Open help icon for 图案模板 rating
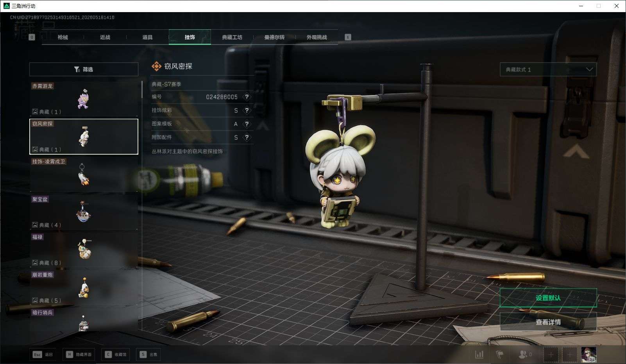626x364 pixels. point(247,124)
